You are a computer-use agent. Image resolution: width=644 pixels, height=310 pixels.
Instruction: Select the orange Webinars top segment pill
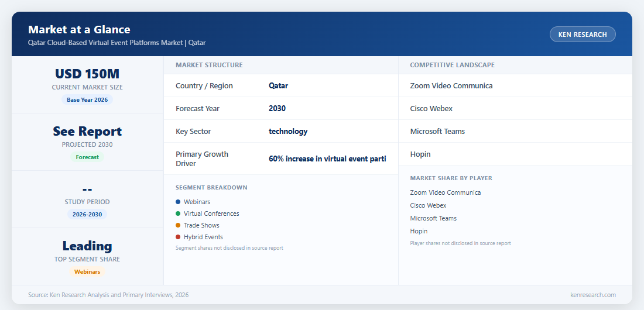87,272
